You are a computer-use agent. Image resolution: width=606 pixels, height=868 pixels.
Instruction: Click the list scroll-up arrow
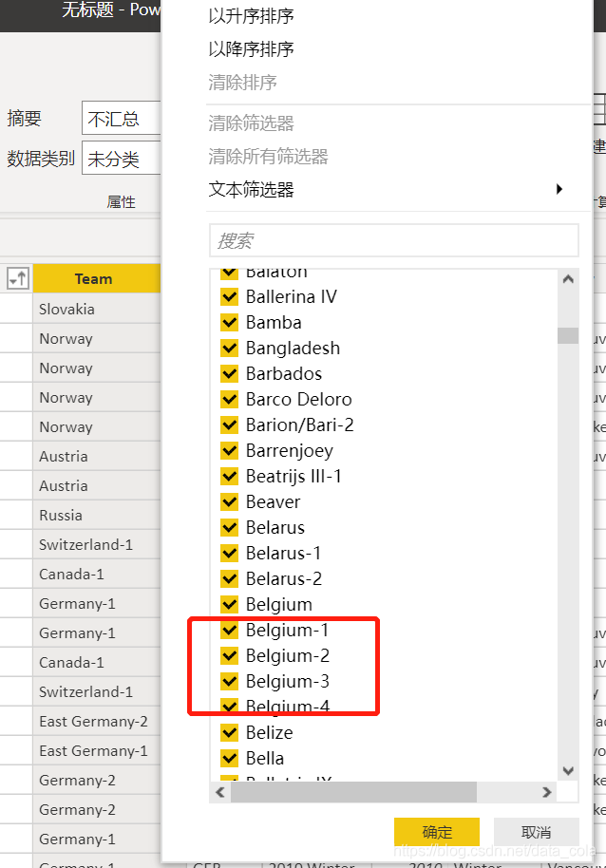[x=568, y=279]
